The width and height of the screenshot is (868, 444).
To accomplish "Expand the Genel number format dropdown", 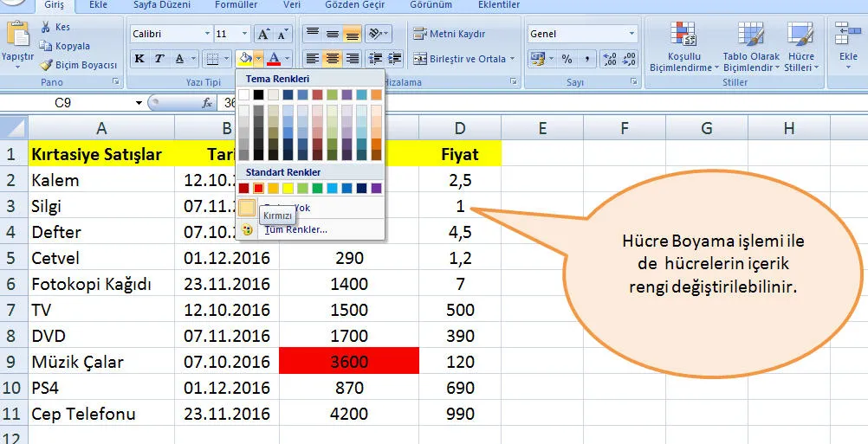I will coord(632,34).
